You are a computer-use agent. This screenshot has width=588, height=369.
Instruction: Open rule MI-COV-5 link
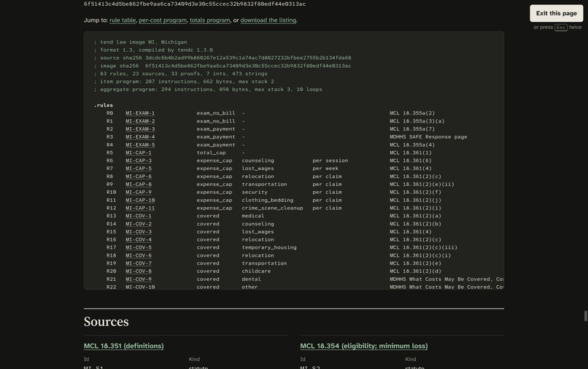(139, 247)
